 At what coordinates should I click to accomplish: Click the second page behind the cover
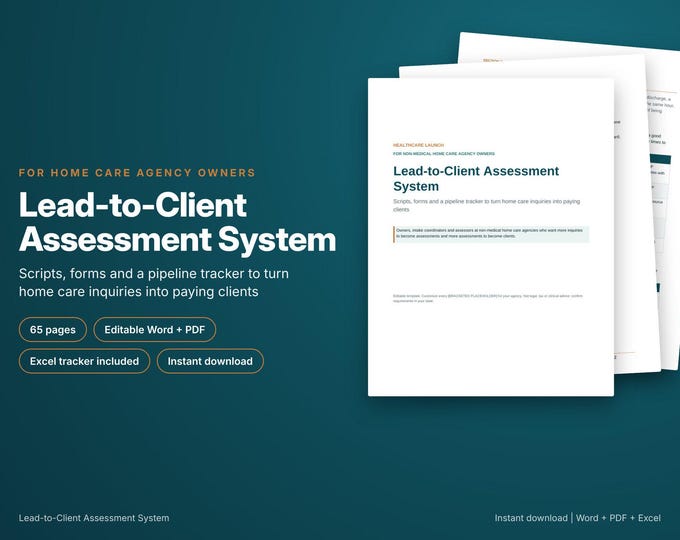coord(637,217)
